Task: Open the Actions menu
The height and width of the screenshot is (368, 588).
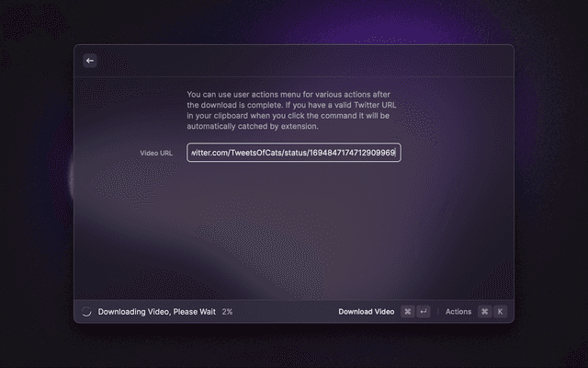Action: pyautogui.click(x=458, y=312)
